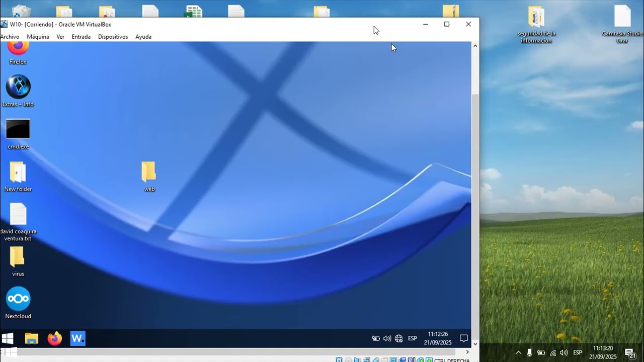This screenshot has height=362, width=644.
Task: Click the VirtualBox vertical scrollbar up arrow
Action: [475, 46]
